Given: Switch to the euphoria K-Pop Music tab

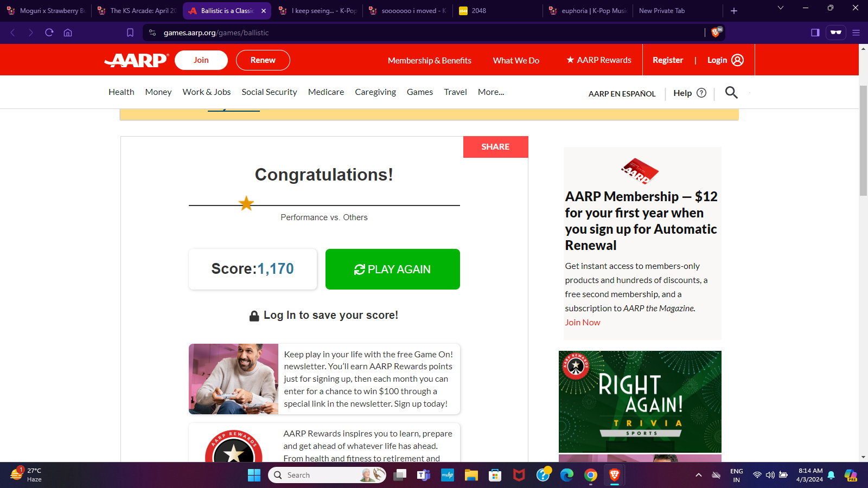Looking at the screenshot, I should coord(589,11).
